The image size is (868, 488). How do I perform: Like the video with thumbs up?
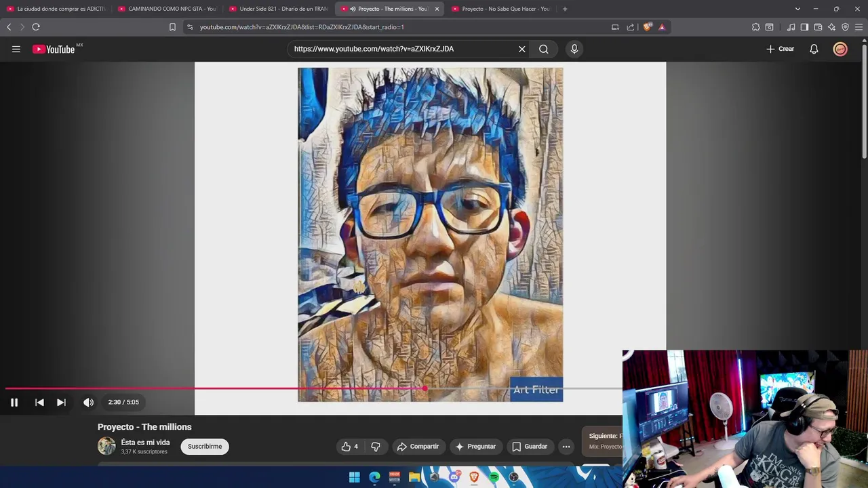click(350, 446)
